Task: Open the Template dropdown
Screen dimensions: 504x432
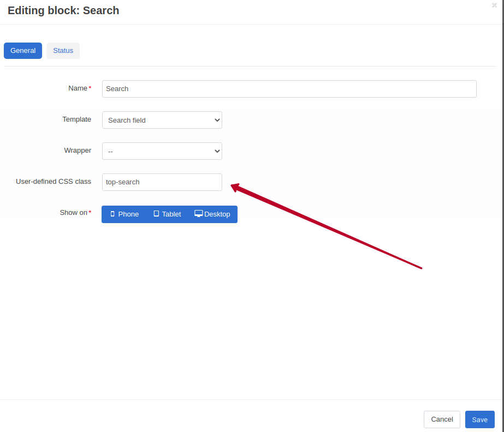Action: click(162, 120)
